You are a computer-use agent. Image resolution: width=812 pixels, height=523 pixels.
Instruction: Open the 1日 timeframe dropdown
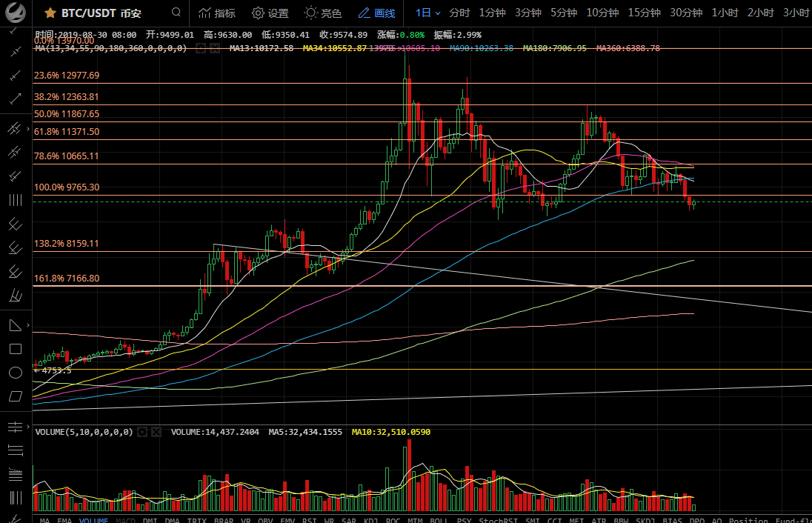(427, 13)
